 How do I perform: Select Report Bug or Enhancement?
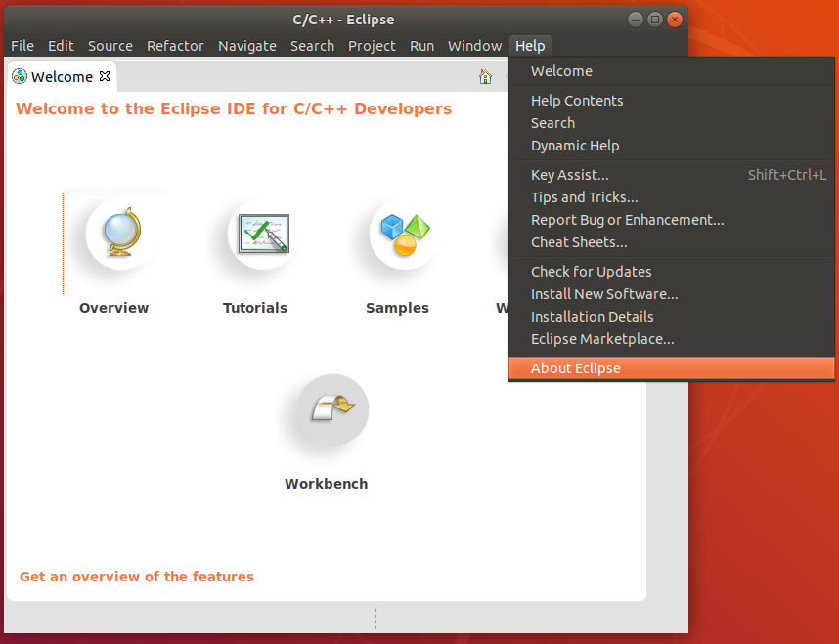[672, 220]
